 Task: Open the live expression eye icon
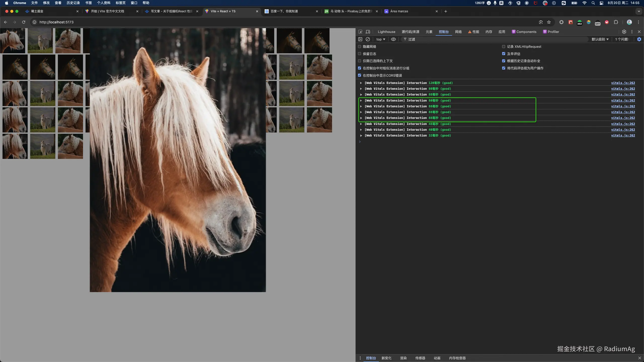[393, 39]
